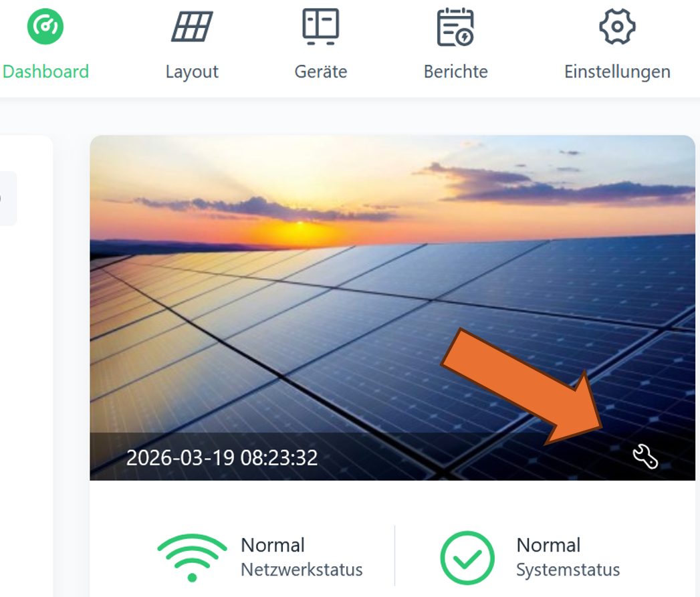The image size is (700, 597).
Task: Open the Einstellungen tab label
Action: [617, 72]
